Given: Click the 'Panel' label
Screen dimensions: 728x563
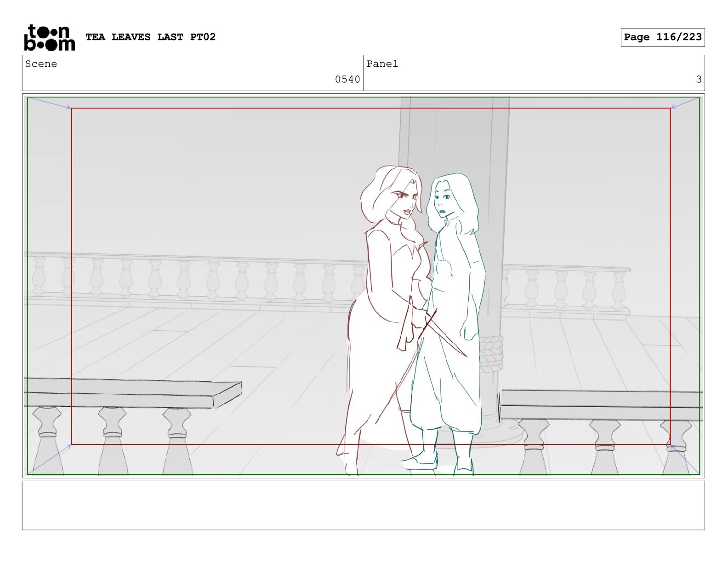Looking at the screenshot, I should pos(382,64).
